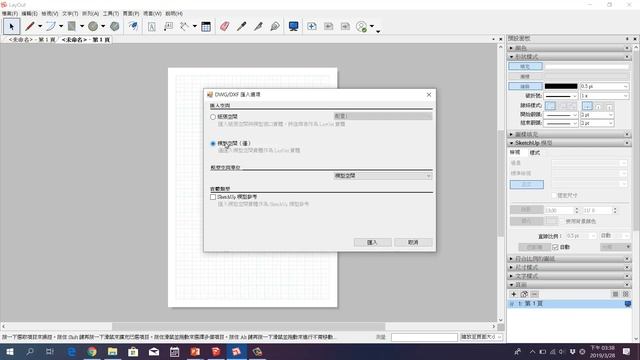Close the DWG/DXF import dialog
The height and width of the screenshot is (360, 640).
(x=429, y=95)
